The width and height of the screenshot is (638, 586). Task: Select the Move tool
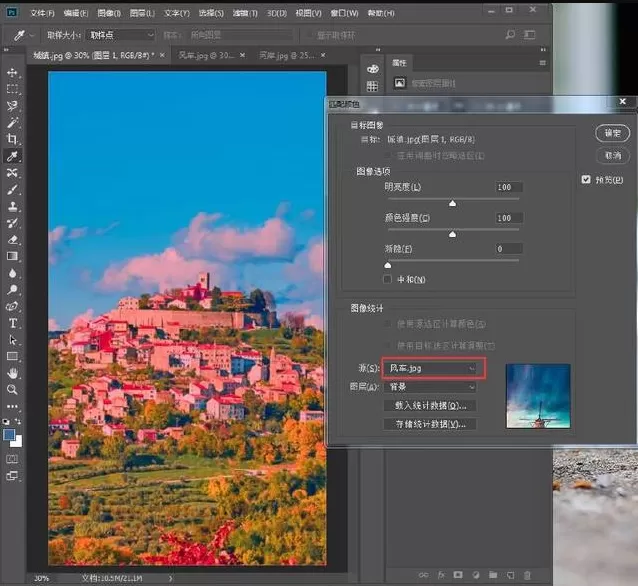point(12,72)
